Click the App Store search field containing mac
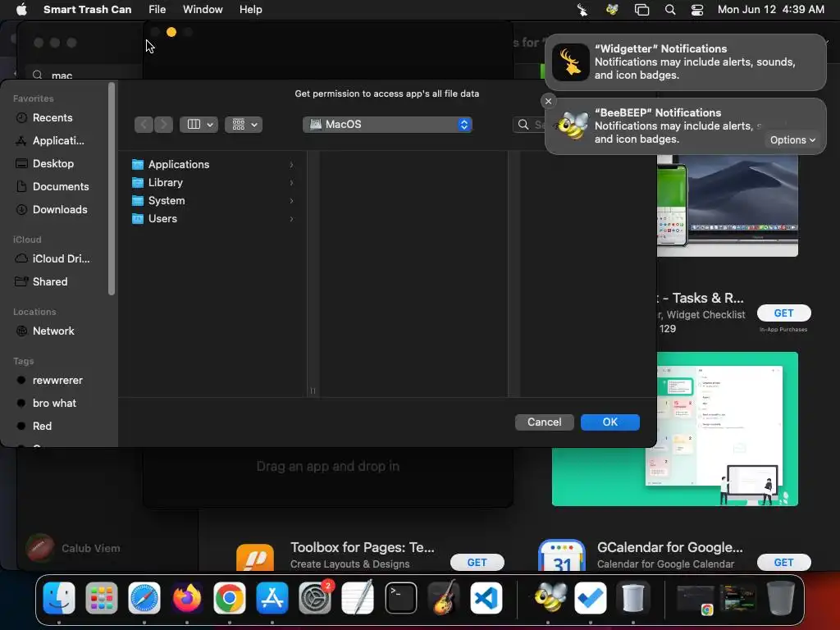This screenshot has width=840, height=630. [85, 75]
